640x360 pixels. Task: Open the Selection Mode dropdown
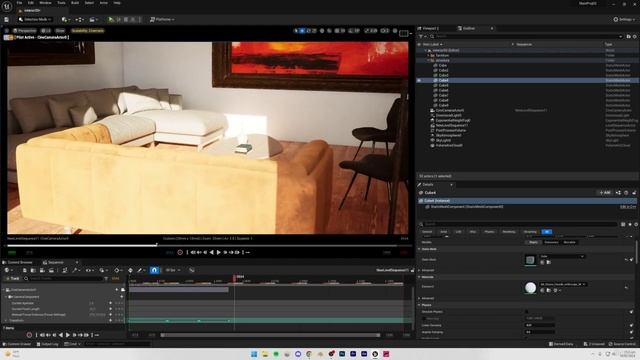(35, 20)
